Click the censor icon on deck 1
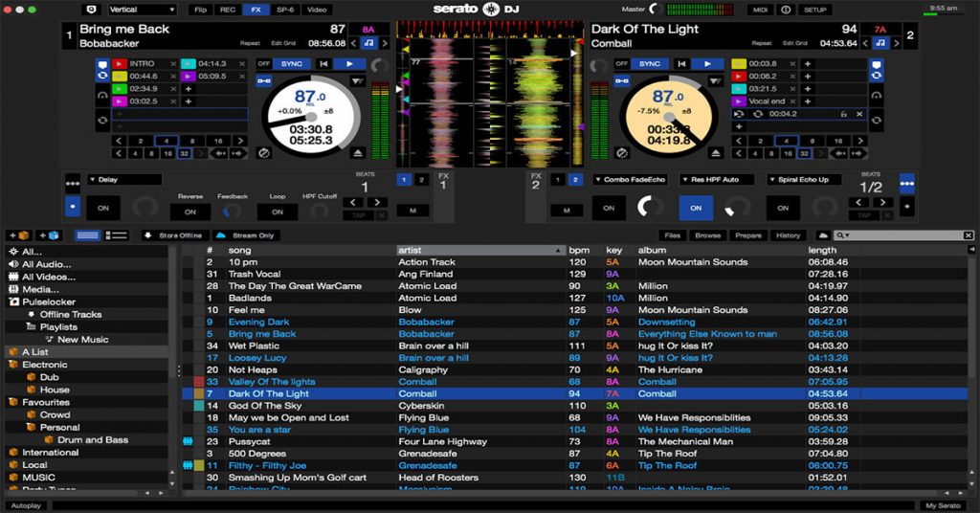Viewport: 980px width, 513px height. 264,152
